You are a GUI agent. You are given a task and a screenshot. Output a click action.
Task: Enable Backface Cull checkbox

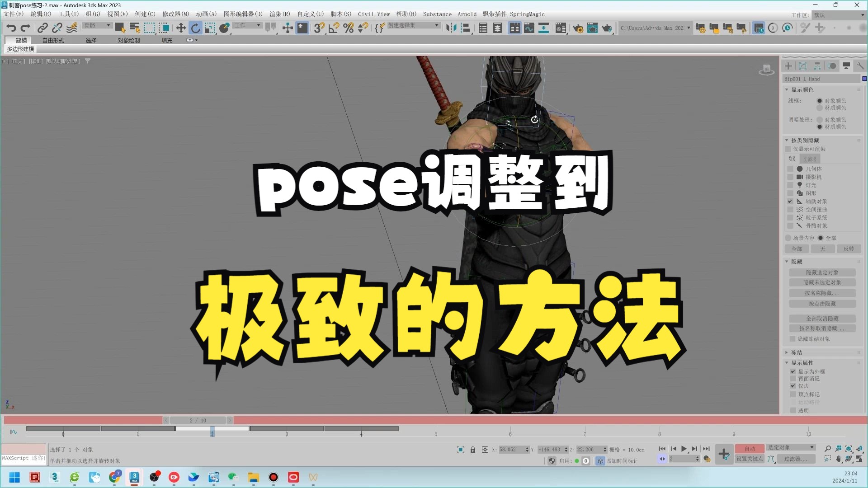tap(793, 379)
